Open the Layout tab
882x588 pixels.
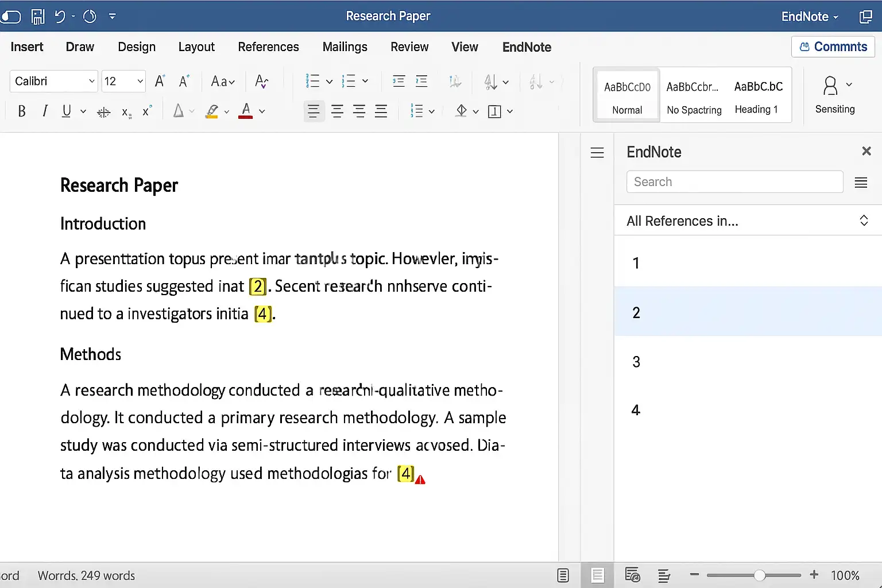point(196,47)
